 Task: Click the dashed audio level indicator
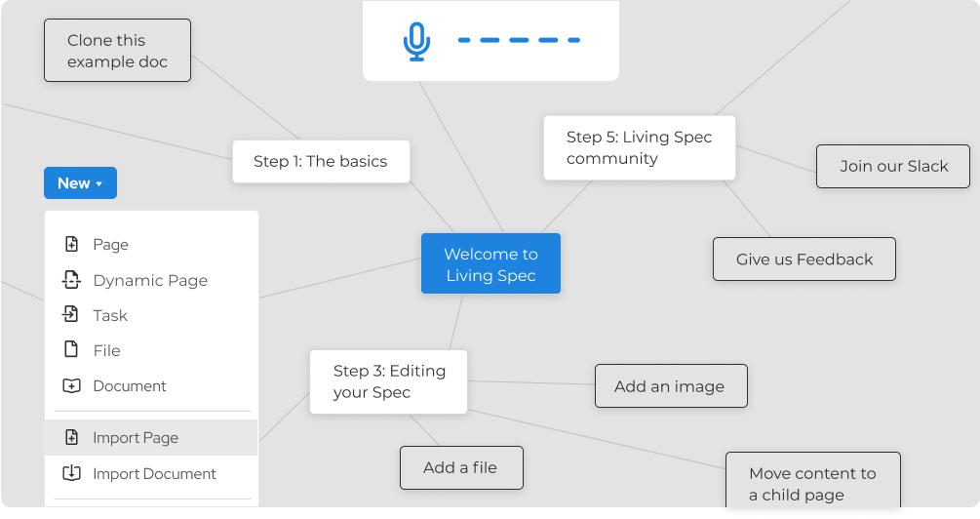pyautogui.click(x=519, y=41)
